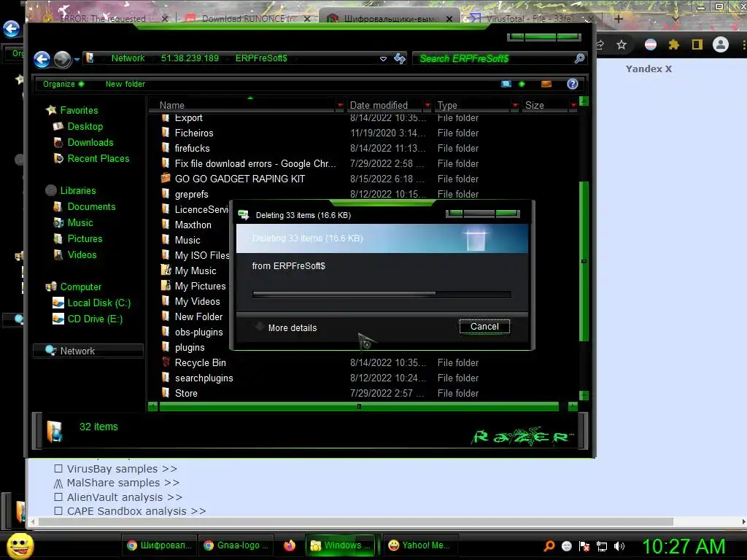Toggle the preview pane icon
This screenshot has width=747, height=560.
coord(546,85)
